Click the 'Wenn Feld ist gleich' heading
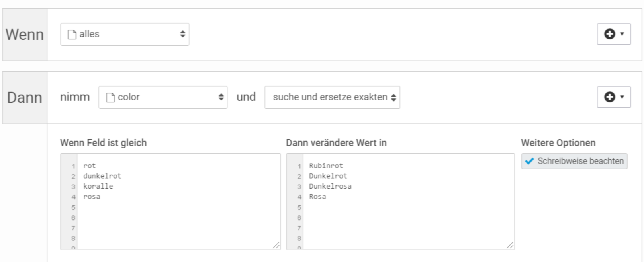The width and height of the screenshot is (644, 262). click(104, 143)
